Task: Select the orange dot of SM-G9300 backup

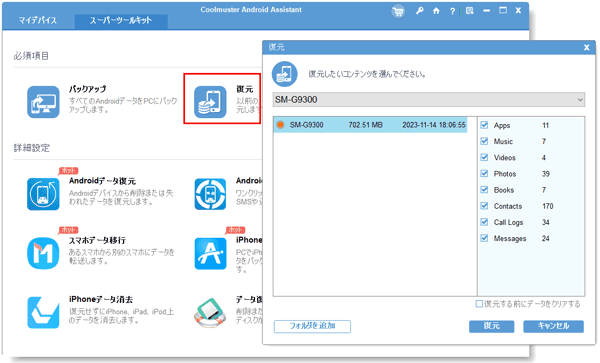Action: coord(280,125)
